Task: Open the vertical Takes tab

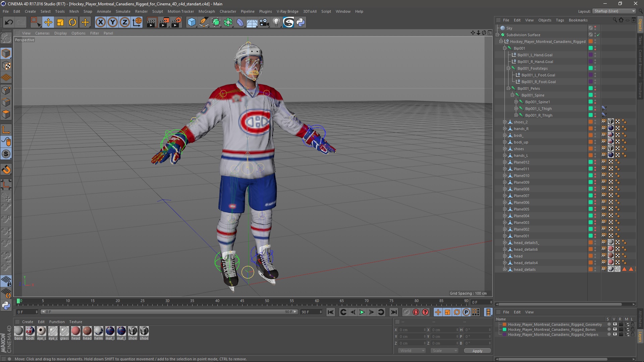Action: pos(640,40)
